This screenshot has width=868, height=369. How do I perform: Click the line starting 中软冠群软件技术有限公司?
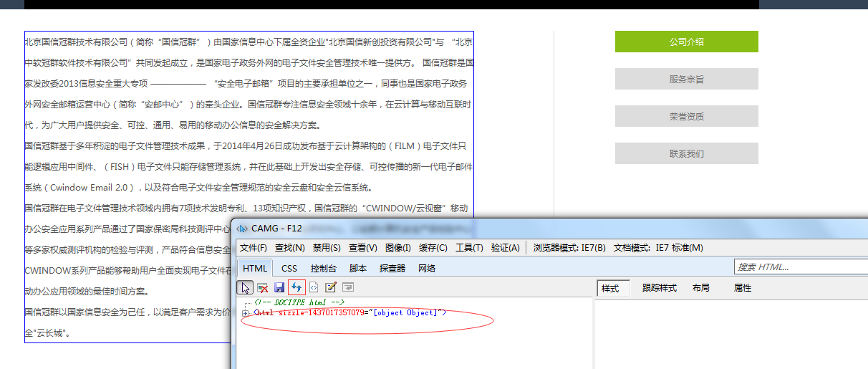[249, 63]
